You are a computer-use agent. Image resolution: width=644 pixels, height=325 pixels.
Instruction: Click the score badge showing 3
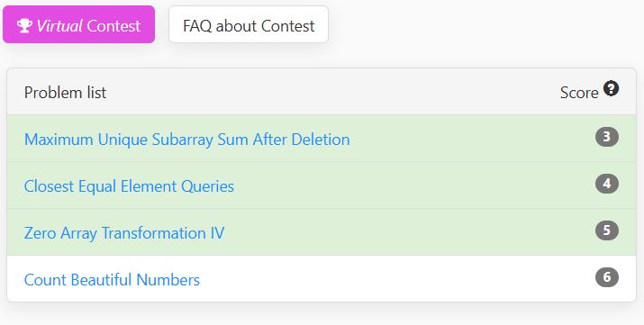coord(607,137)
